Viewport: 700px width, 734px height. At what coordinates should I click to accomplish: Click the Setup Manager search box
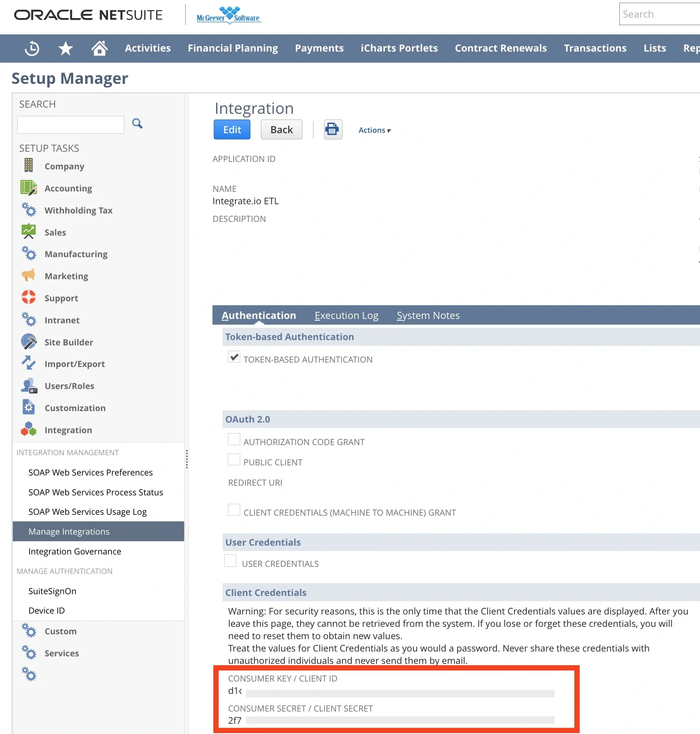pyautogui.click(x=71, y=125)
